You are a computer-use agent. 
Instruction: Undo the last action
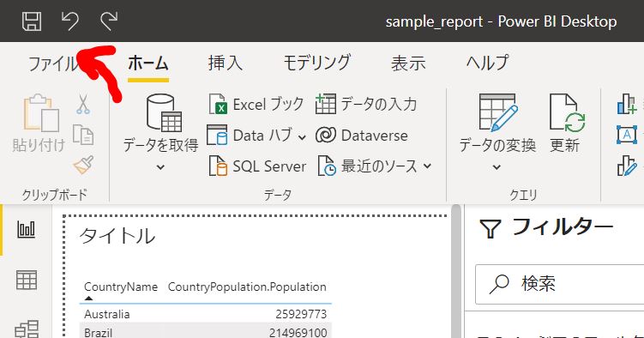69,21
